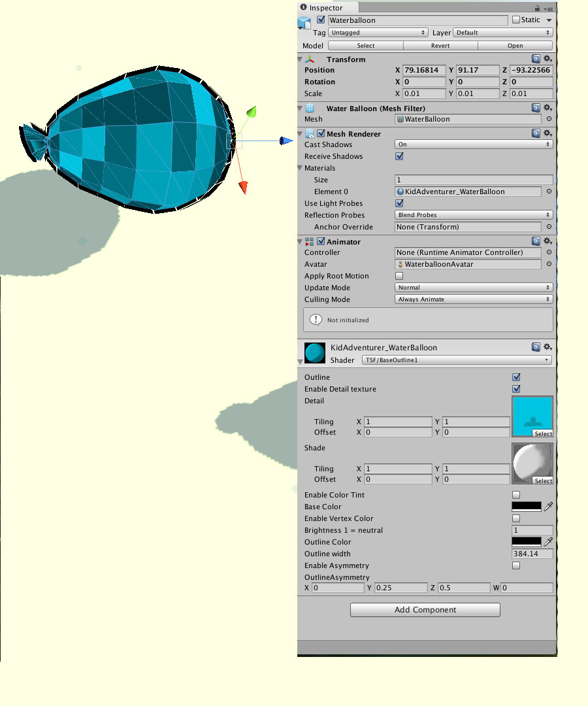Open Transform component help icon

tap(535, 59)
